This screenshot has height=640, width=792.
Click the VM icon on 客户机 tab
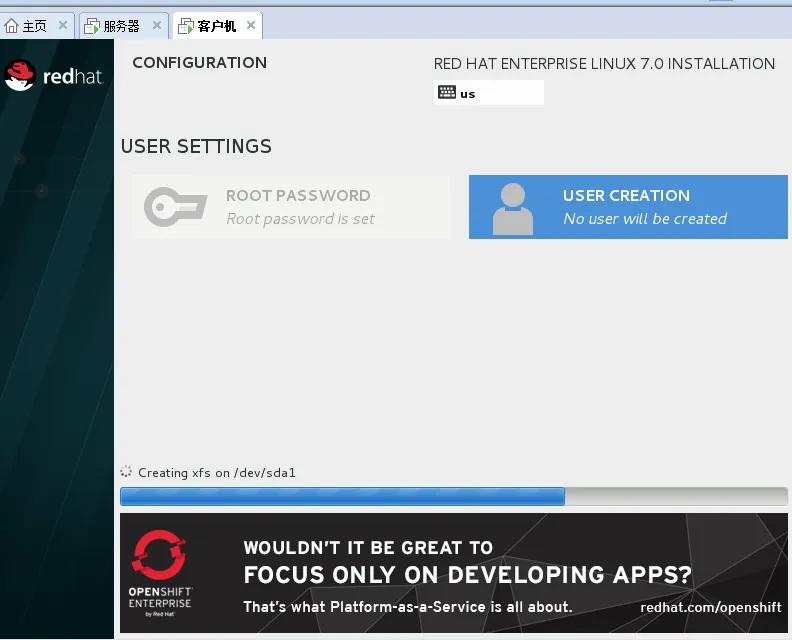point(186,26)
